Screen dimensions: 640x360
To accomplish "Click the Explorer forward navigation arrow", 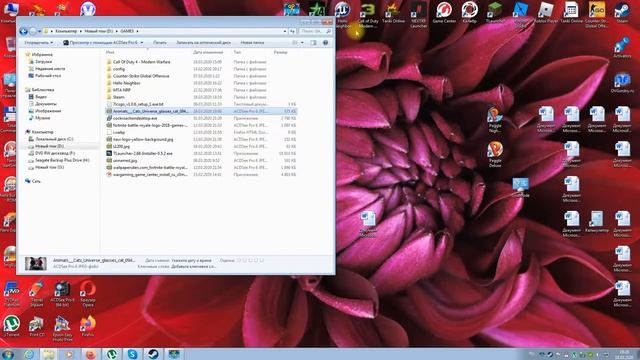I will coord(33,31).
